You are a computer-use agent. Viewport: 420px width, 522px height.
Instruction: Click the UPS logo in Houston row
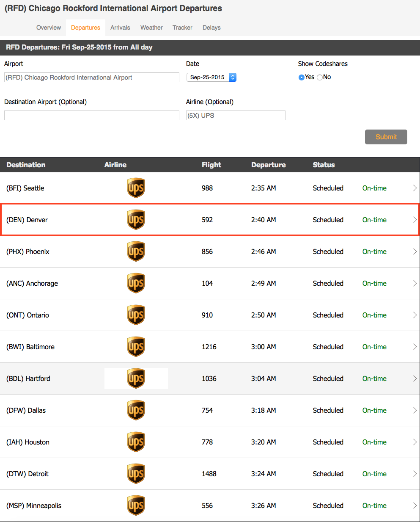tap(136, 442)
